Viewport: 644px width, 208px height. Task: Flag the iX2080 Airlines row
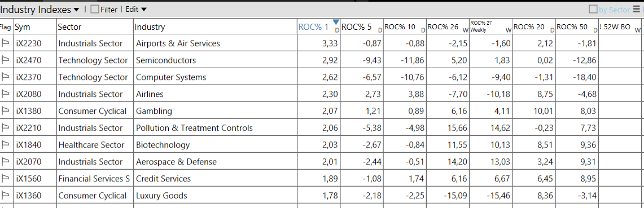(6, 94)
